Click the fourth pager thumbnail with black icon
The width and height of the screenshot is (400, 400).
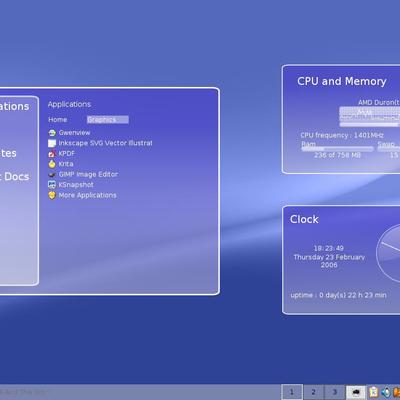[355, 392]
